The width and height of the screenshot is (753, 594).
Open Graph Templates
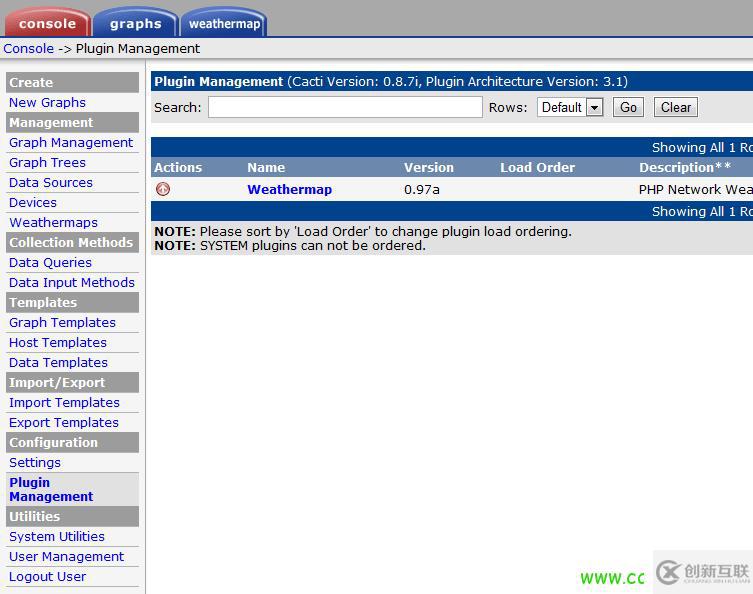tap(62, 323)
